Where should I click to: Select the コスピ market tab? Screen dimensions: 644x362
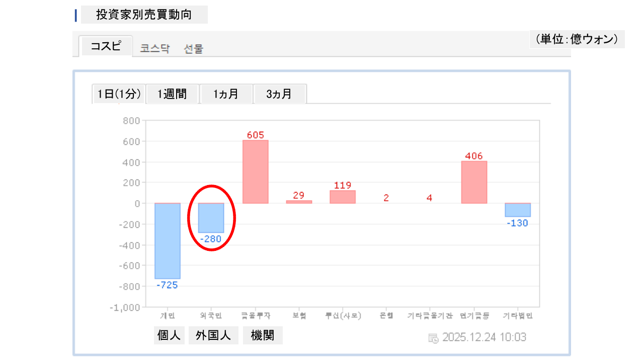(106, 46)
